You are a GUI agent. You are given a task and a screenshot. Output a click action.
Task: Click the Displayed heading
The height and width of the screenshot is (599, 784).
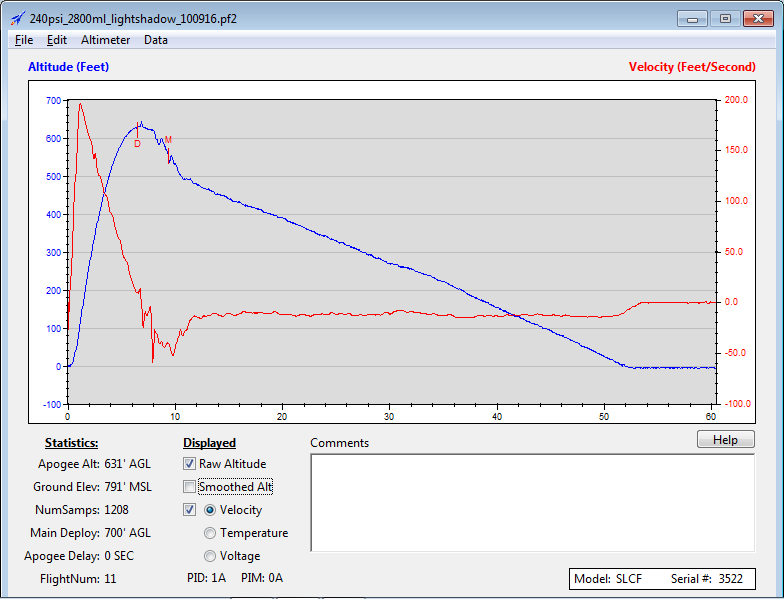click(210, 443)
